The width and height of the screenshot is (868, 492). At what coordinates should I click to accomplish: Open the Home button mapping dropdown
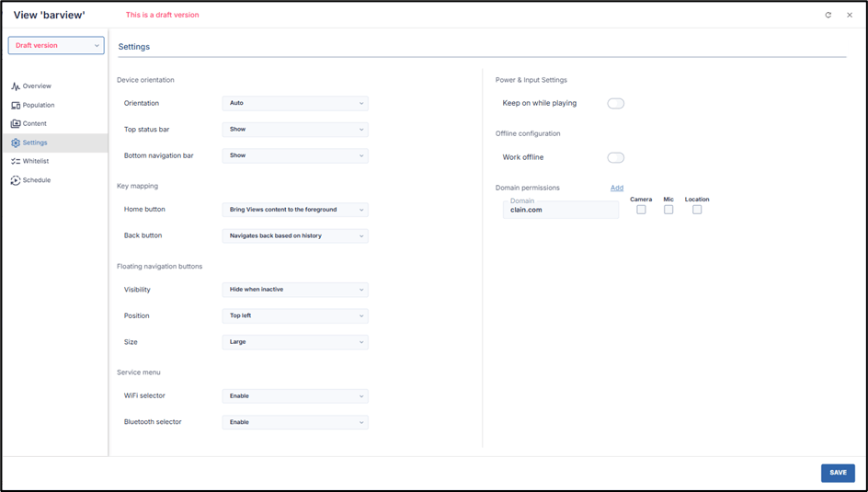tap(295, 210)
